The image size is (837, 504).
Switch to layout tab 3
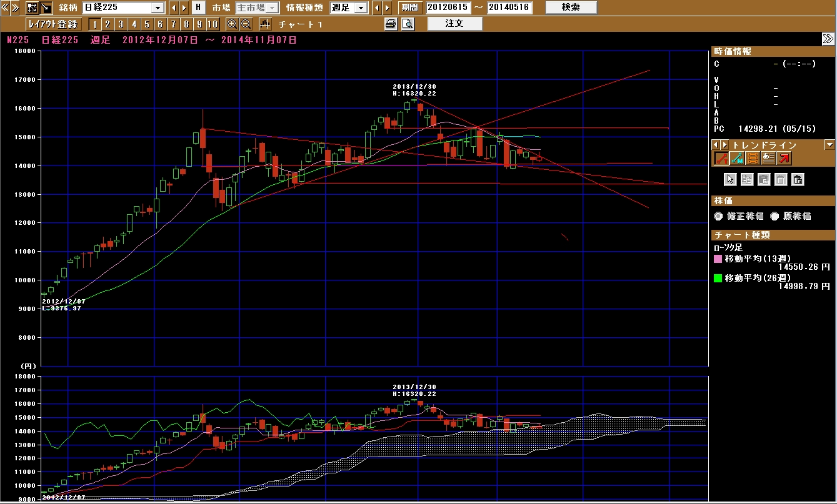pos(120,24)
